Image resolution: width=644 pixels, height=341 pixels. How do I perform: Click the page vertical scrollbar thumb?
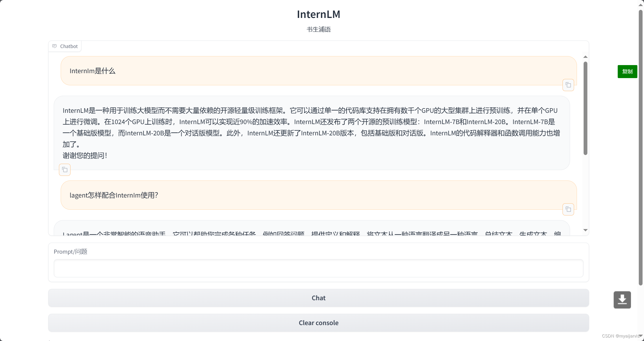641,148
